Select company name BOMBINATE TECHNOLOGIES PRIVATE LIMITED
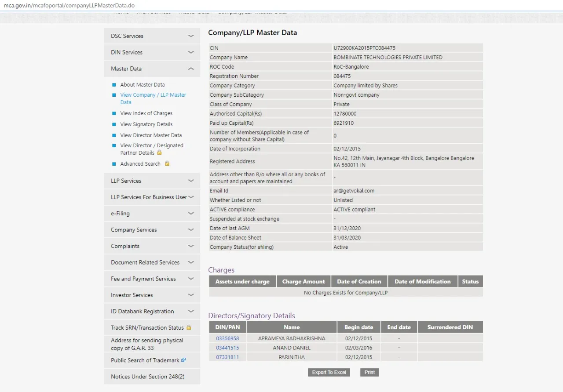 (388, 58)
